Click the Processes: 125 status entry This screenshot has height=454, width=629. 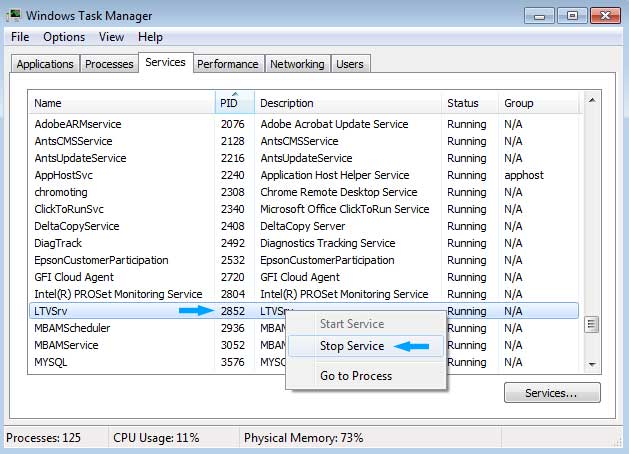tap(43, 438)
